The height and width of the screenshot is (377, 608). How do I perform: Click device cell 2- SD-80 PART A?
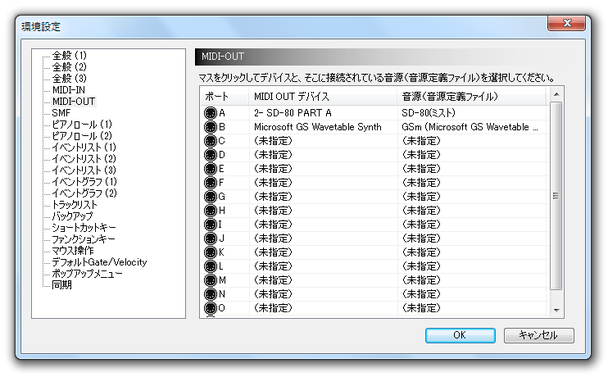[323, 113]
